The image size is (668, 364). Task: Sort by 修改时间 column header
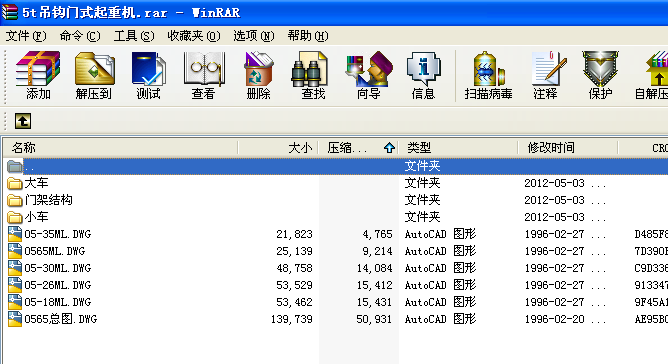[x=568, y=148]
